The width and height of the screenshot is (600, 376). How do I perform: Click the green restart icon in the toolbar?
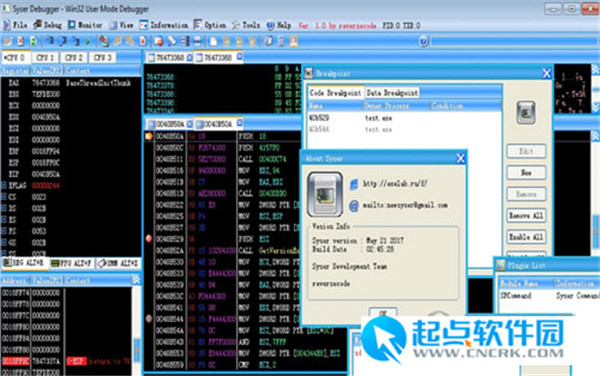tap(34, 41)
